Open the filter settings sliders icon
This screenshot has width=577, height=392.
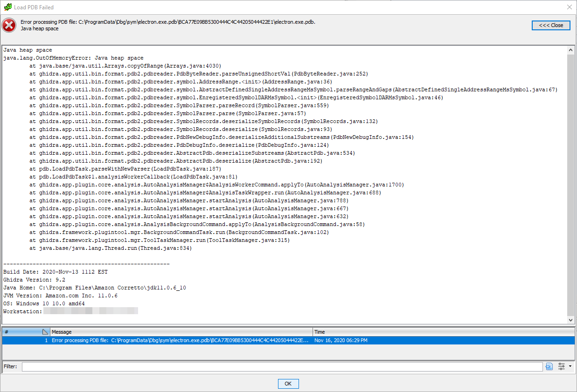click(x=561, y=366)
